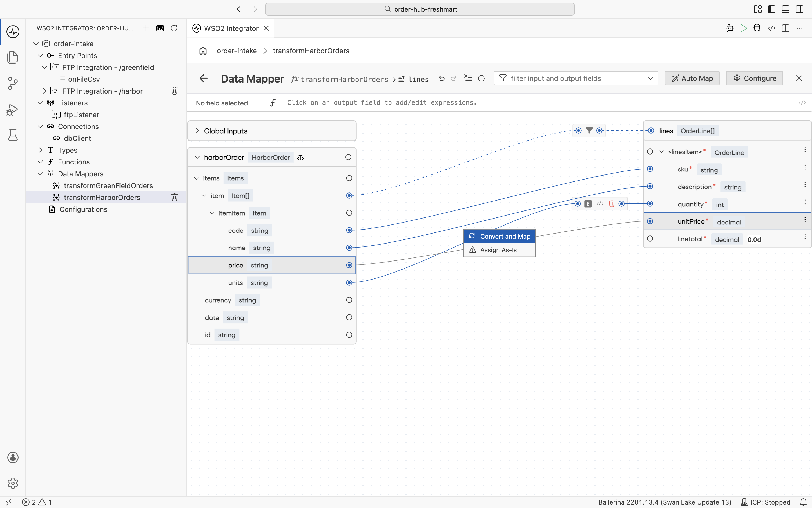Image resolution: width=812 pixels, height=508 pixels.
Task: Click the green Run integration icon
Action: pyautogui.click(x=744, y=28)
